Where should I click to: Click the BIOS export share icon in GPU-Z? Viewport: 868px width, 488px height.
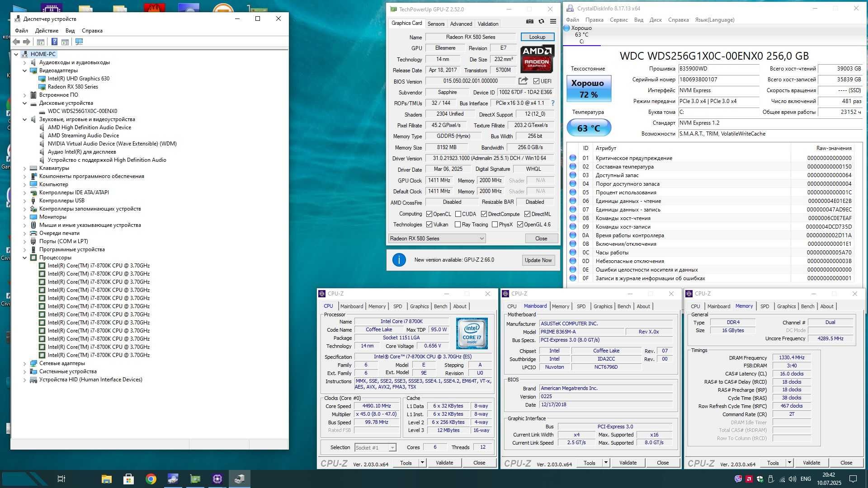(x=523, y=81)
